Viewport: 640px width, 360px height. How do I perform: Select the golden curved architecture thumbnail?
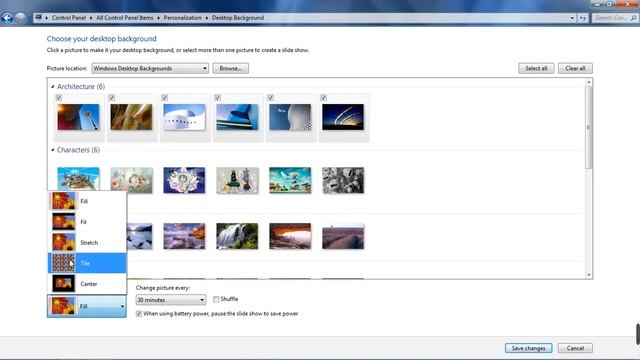[131, 117]
